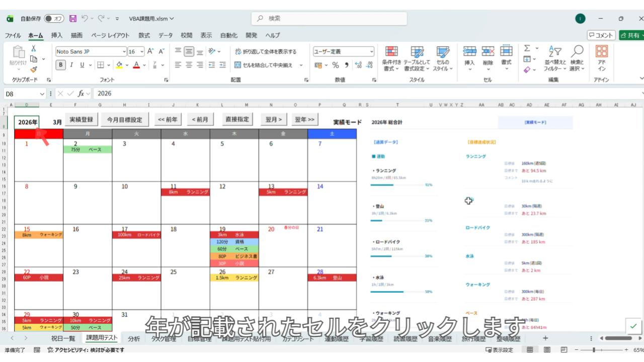Expand the number format (ユーザー定義) dropdown

click(x=372, y=51)
